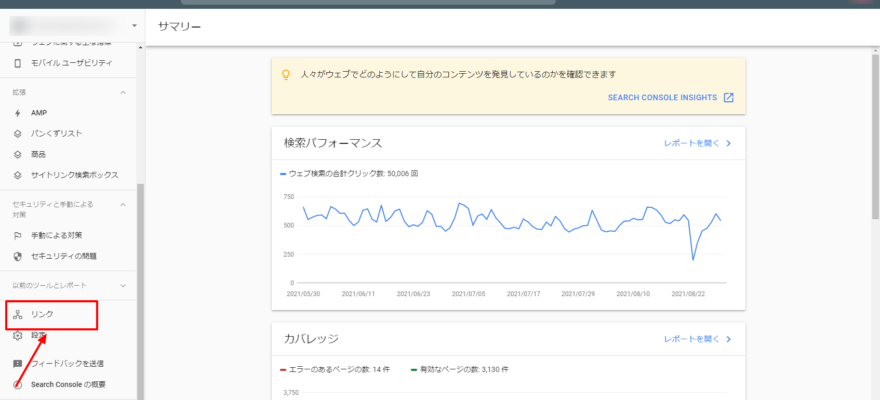
Task: Click the 商品 sidebar icon
Action: pyautogui.click(x=18, y=154)
